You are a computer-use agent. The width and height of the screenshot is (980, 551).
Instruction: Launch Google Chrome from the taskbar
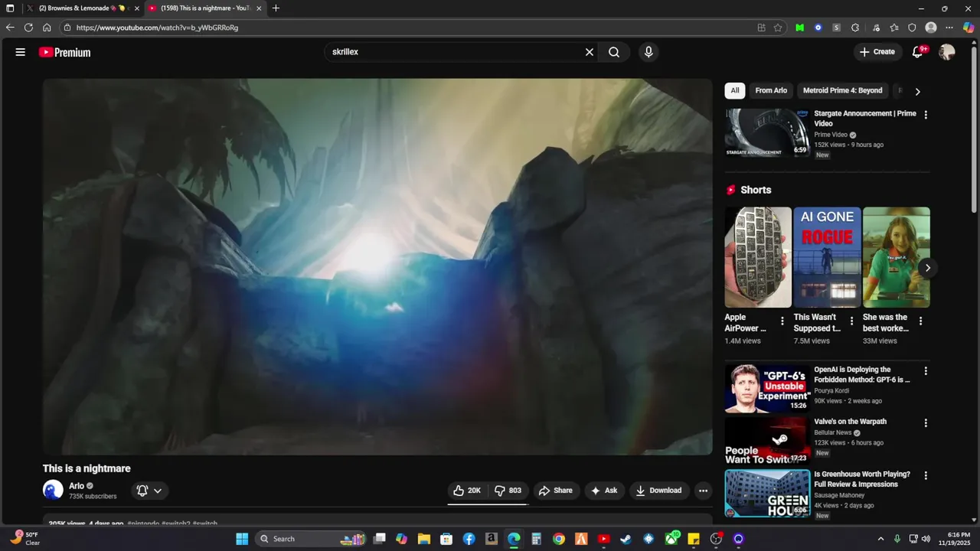coord(559,539)
